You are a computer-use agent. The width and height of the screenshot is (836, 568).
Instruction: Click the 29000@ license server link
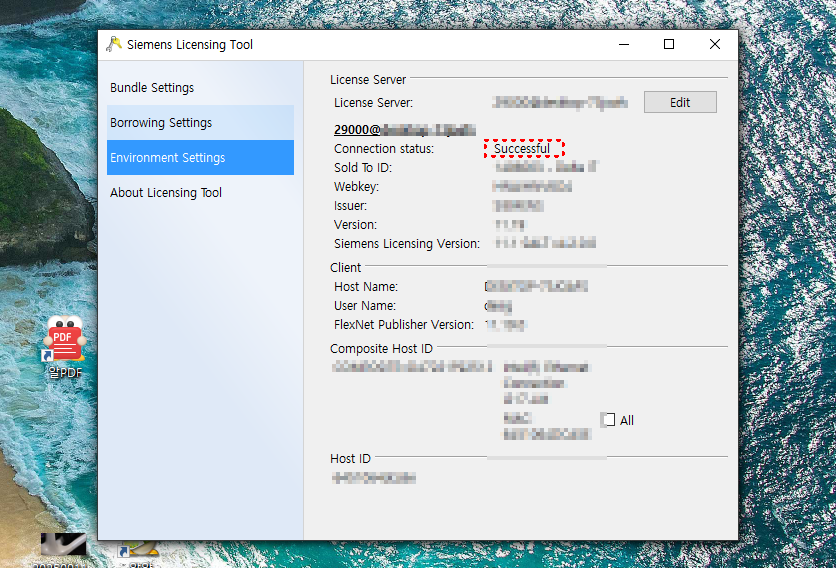tap(404, 130)
